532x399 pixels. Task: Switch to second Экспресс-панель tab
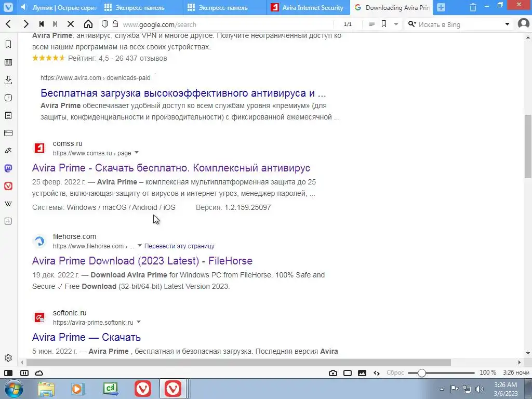[223, 7]
